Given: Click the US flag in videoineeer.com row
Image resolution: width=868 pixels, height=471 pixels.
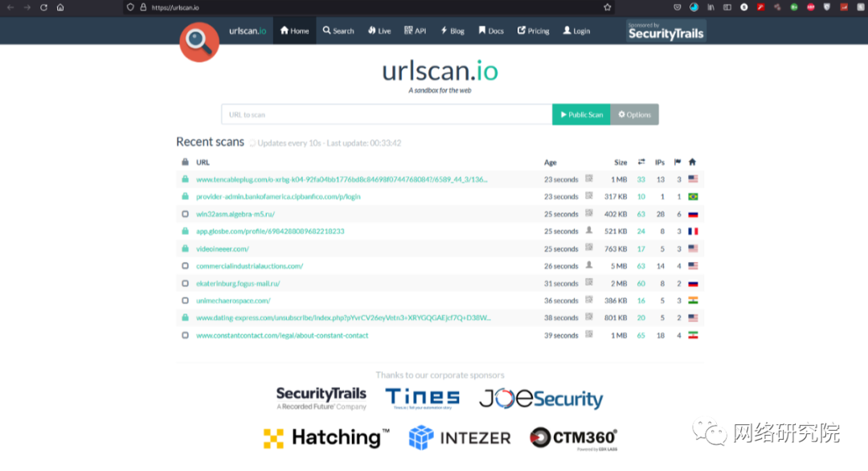Looking at the screenshot, I should coord(693,248).
